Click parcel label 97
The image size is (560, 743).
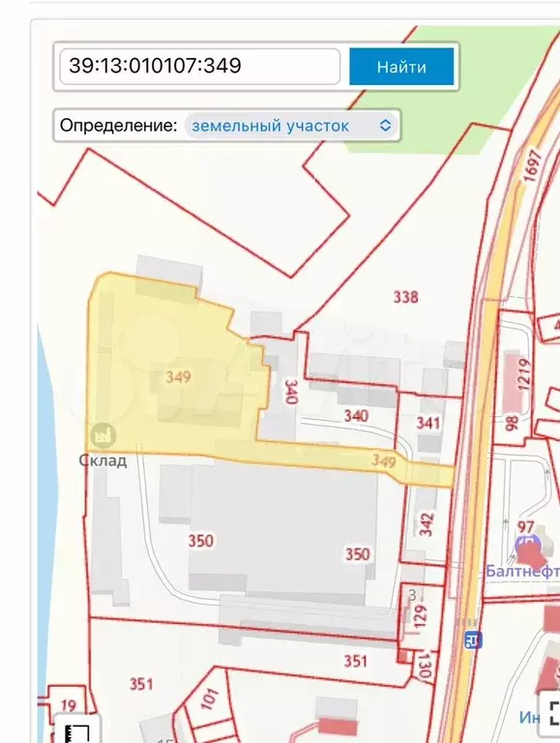525,526
